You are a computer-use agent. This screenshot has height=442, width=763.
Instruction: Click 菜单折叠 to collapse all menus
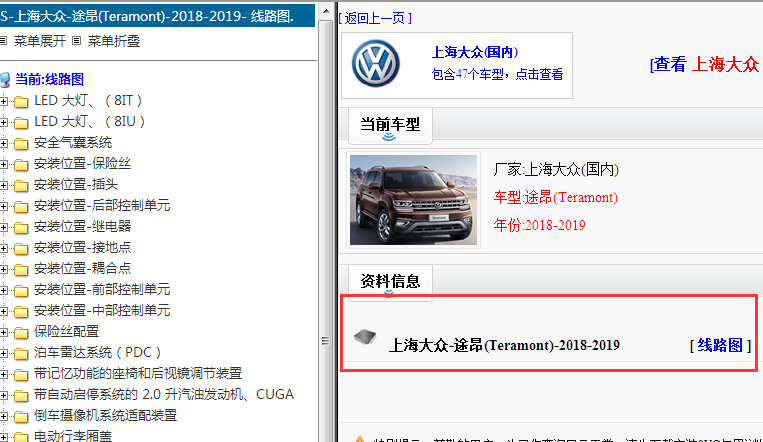(x=113, y=41)
